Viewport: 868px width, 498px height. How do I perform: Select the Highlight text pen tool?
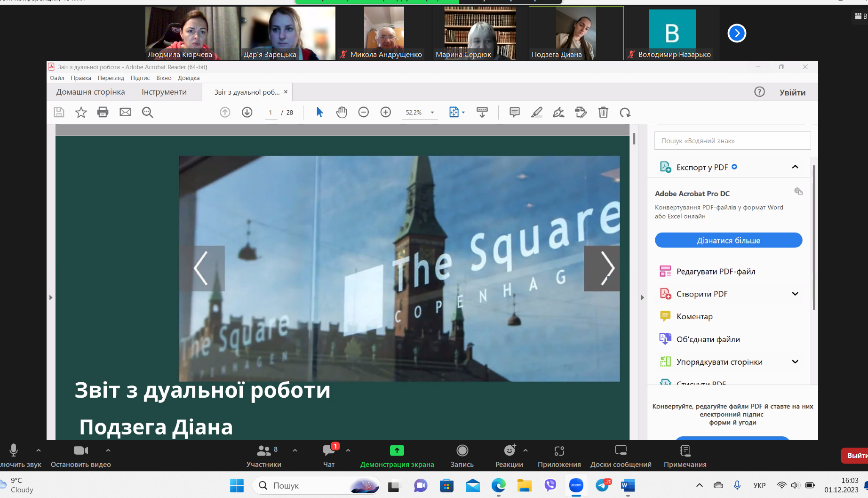(537, 112)
